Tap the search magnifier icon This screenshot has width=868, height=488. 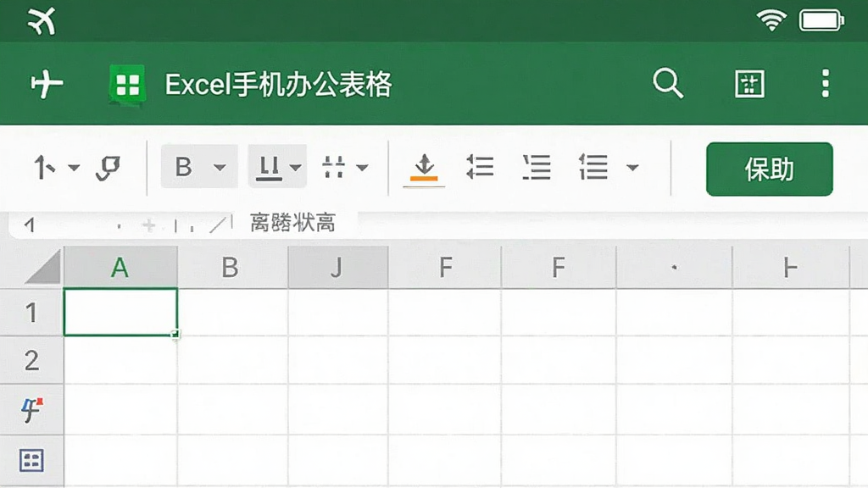pyautogui.click(x=668, y=84)
